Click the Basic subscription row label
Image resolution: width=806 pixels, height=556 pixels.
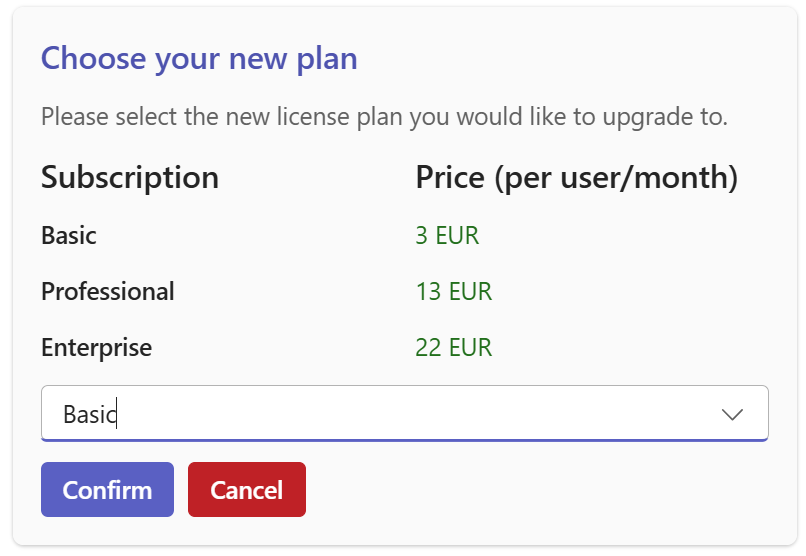pyautogui.click(x=69, y=236)
